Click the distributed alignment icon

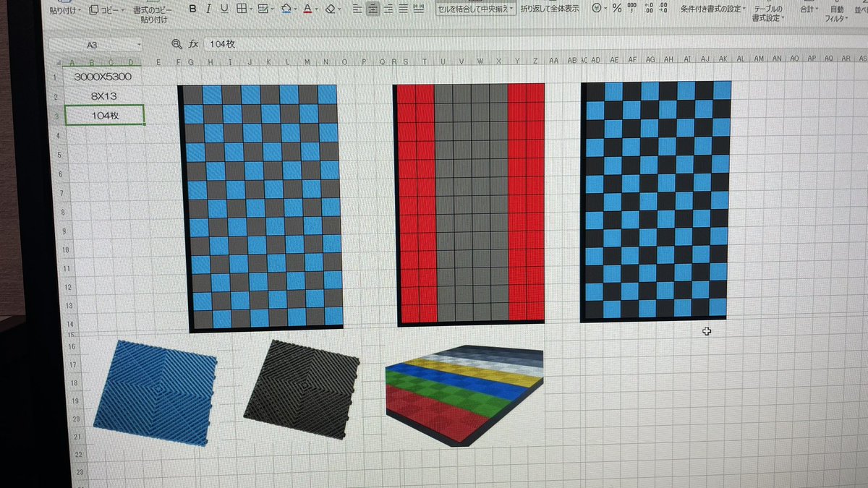pyautogui.click(x=418, y=9)
